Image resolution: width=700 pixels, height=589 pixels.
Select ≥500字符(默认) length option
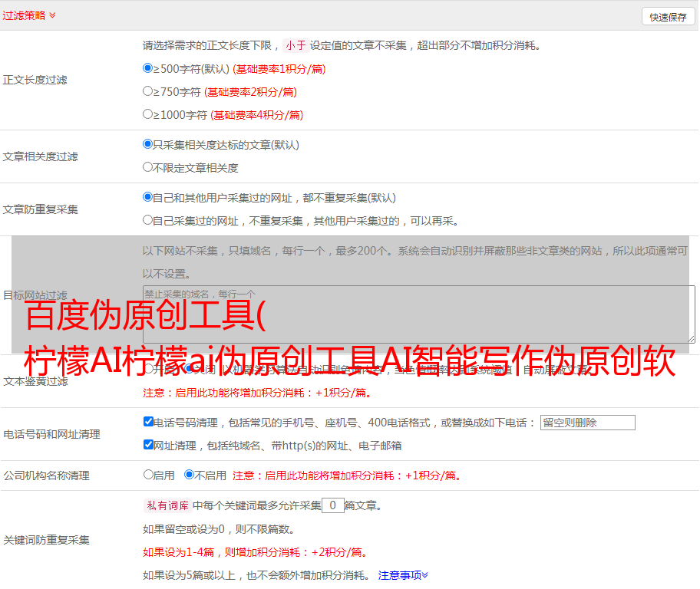tap(148, 68)
